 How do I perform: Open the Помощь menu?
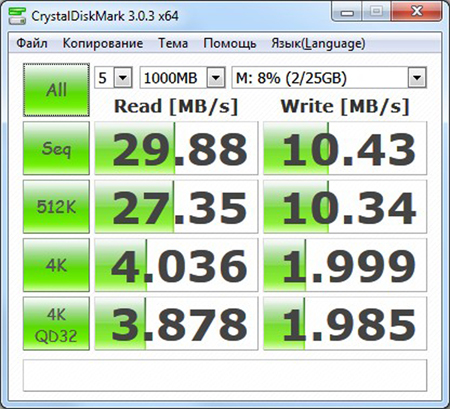(x=230, y=43)
